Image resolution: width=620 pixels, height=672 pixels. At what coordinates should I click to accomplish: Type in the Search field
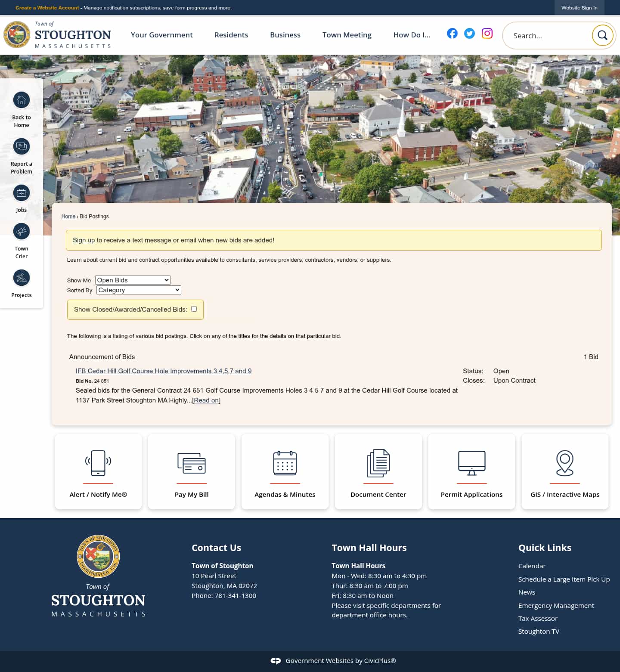point(547,35)
